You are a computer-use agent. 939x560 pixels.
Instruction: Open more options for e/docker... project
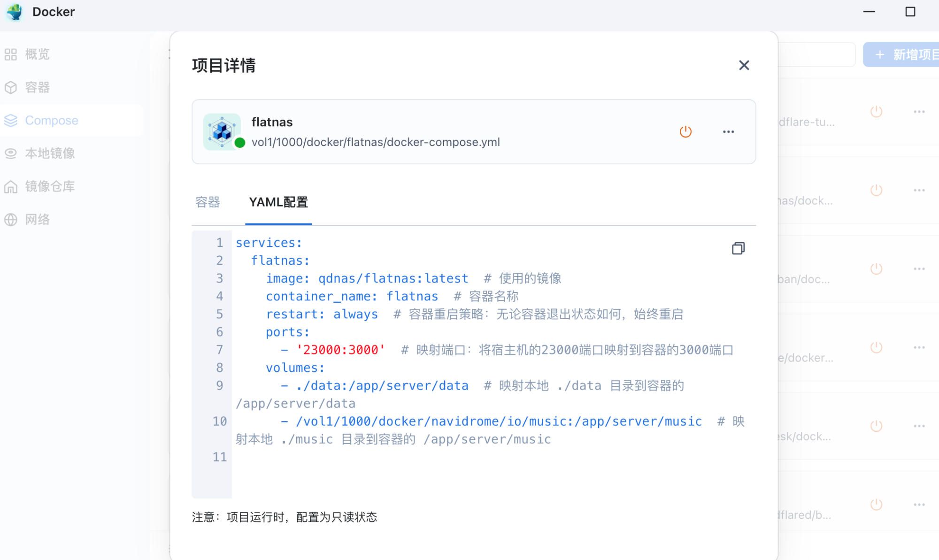coord(919,347)
